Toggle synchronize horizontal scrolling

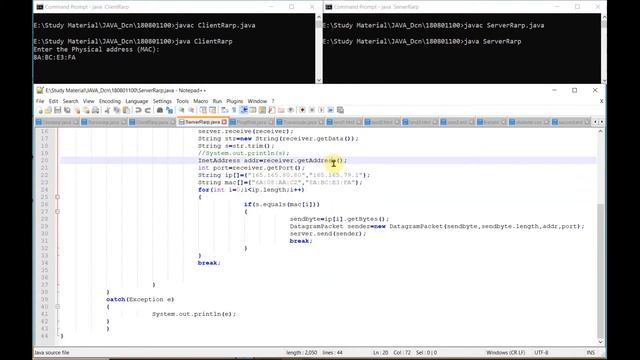tap(212, 110)
